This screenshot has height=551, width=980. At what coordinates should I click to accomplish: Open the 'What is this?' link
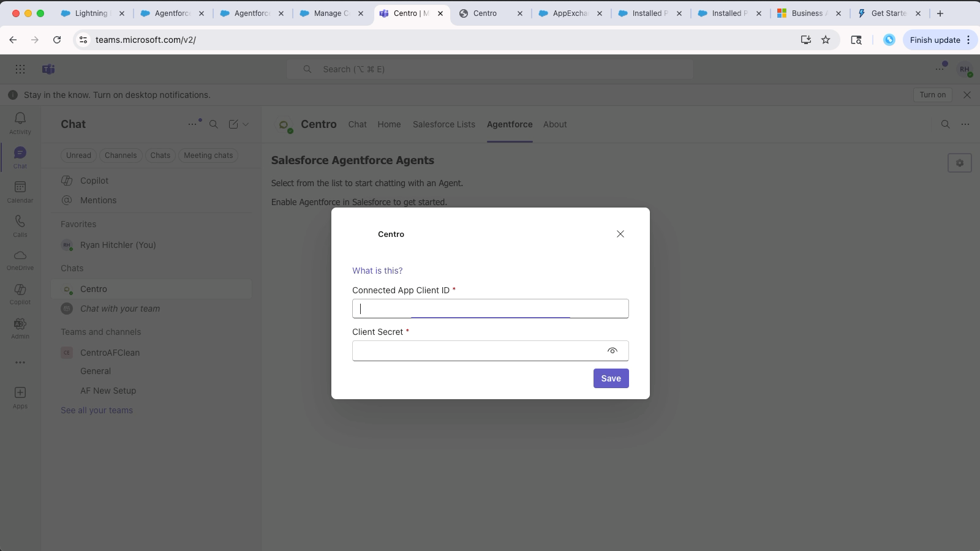click(x=377, y=271)
